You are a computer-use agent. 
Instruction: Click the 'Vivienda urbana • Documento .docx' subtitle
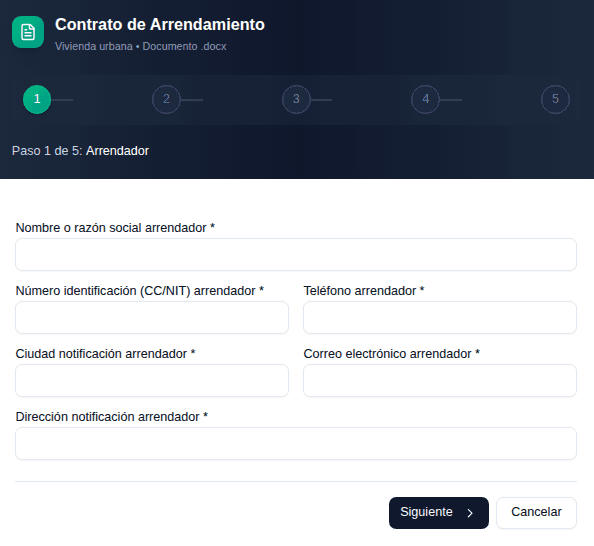(x=141, y=46)
